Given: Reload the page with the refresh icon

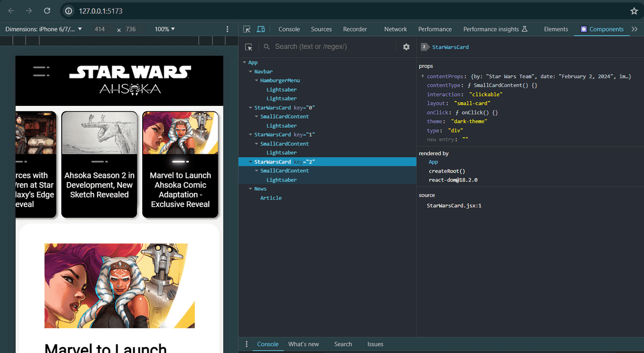Looking at the screenshot, I should (x=47, y=11).
